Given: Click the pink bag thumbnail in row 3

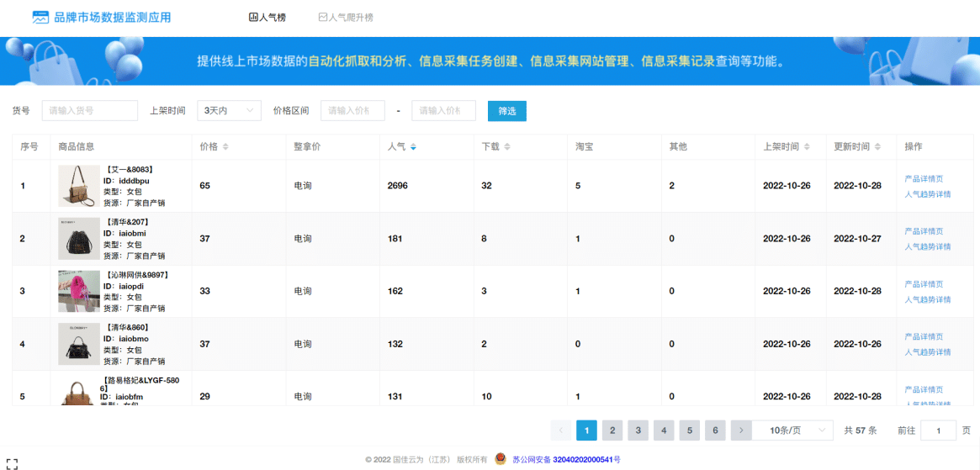Looking at the screenshot, I should pyautogui.click(x=79, y=291).
